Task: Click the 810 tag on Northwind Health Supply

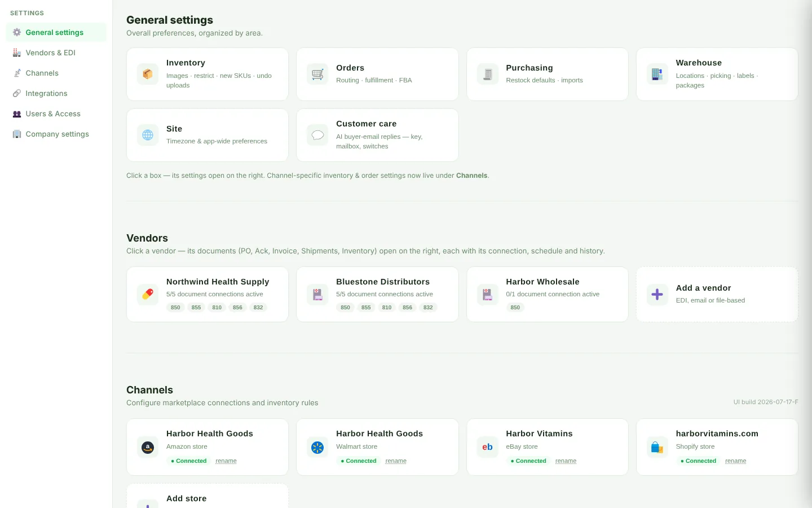Action: [x=217, y=308]
